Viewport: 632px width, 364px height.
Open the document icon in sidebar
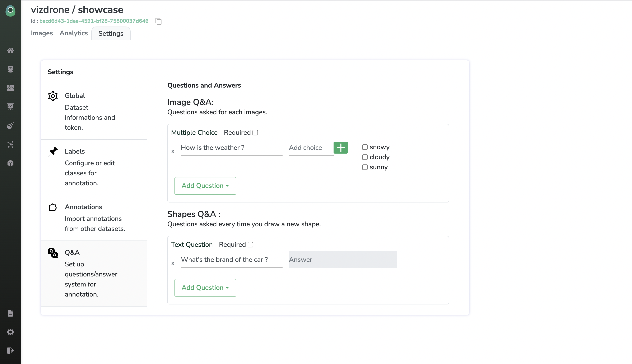pos(10,313)
